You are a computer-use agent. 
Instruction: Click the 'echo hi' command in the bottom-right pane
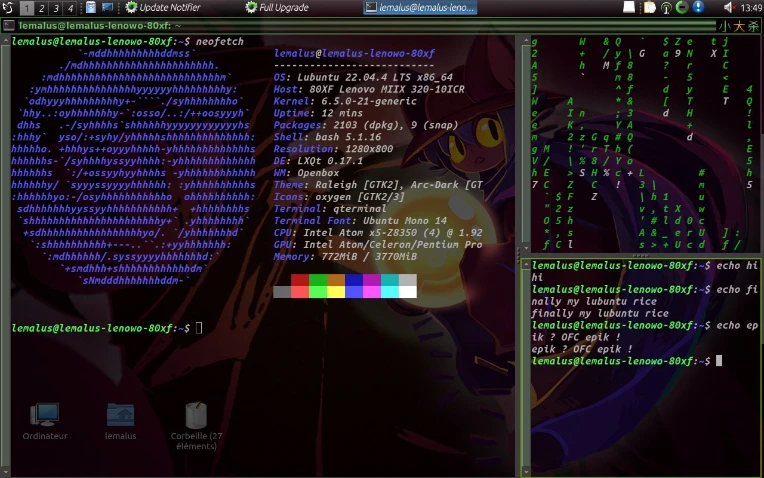point(737,266)
